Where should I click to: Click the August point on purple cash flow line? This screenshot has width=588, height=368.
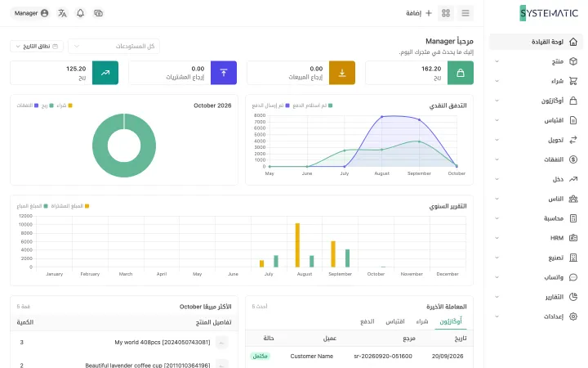coord(381,117)
